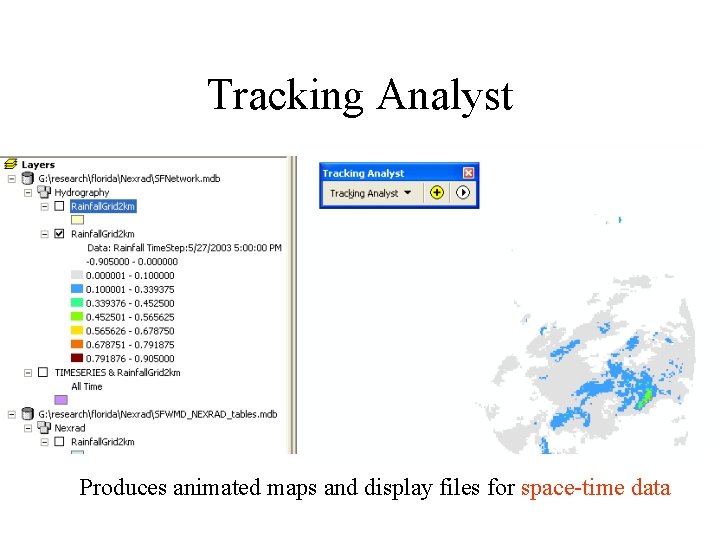
Task: Collapse the TIMESERIES & RainfallGrid2km node
Action: tap(28, 372)
